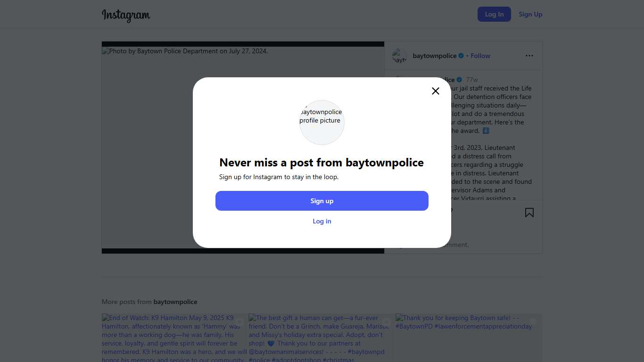Click the Log in link in popup
Viewport: 644px width, 362px height.
[x=322, y=221]
